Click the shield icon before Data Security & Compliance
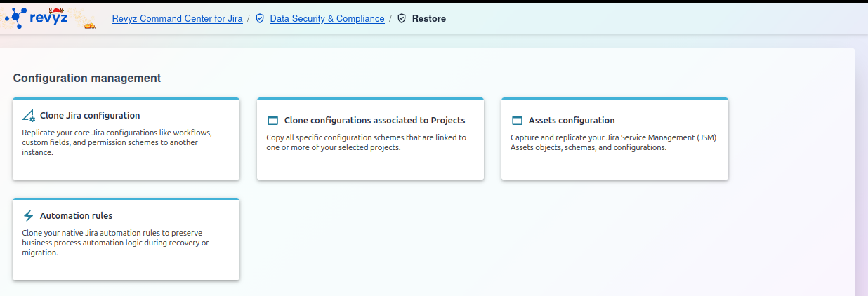The image size is (868, 296). 260,19
